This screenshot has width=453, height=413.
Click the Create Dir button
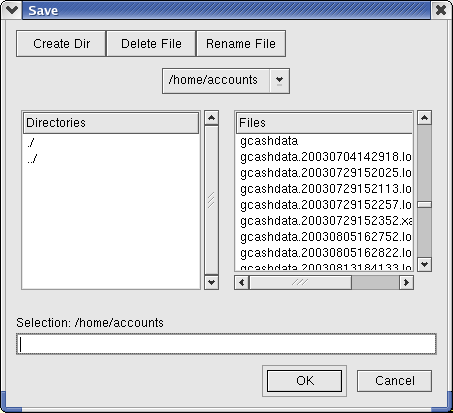(61, 44)
